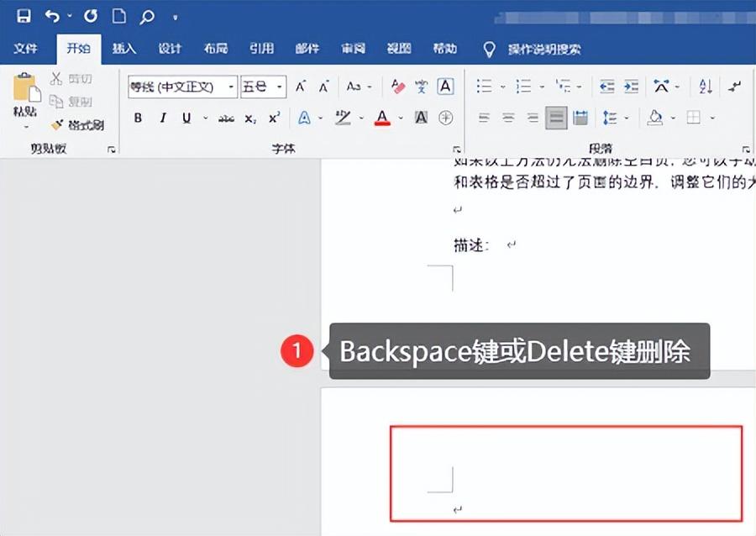Click the Search magnifier in Quick Access Toolbar
The image size is (756, 536).
pyautogui.click(x=147, y=15)
